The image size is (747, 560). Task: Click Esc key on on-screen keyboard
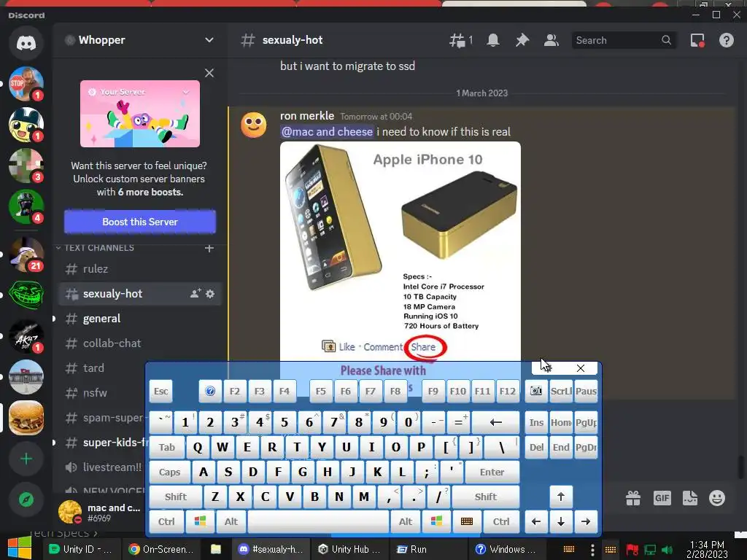pyautogui.click(x=161, y=392)
